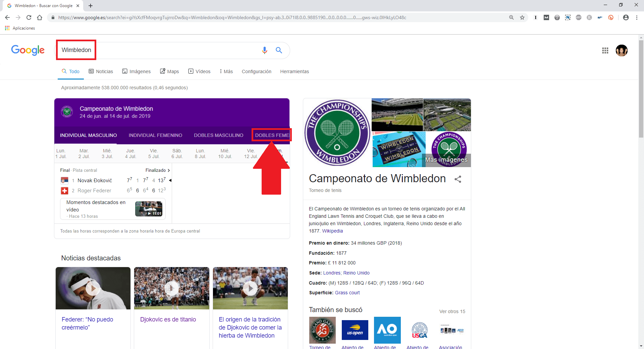Click the Gmail extension icon
644x349 pixels.
tap(546, 17)
